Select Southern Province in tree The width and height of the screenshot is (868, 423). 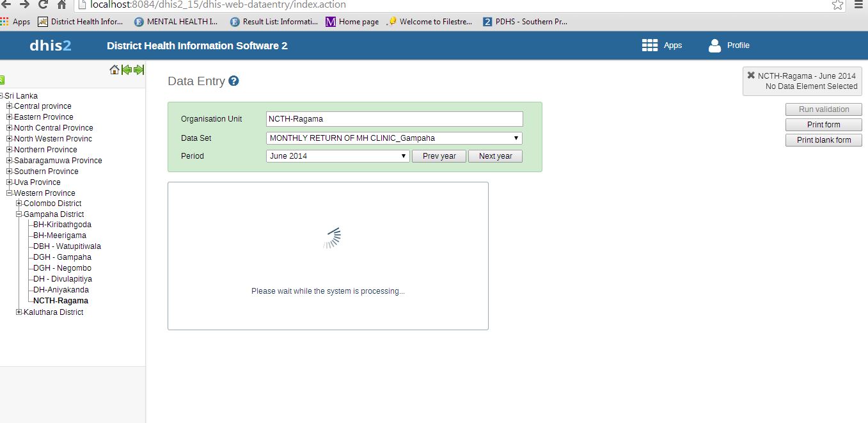coord(46,172)
